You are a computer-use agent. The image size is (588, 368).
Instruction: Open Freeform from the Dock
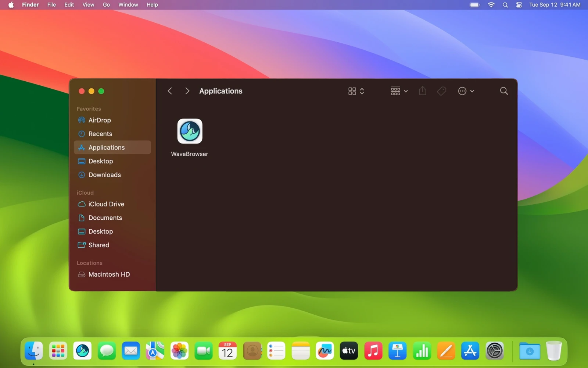pos(325,351)
